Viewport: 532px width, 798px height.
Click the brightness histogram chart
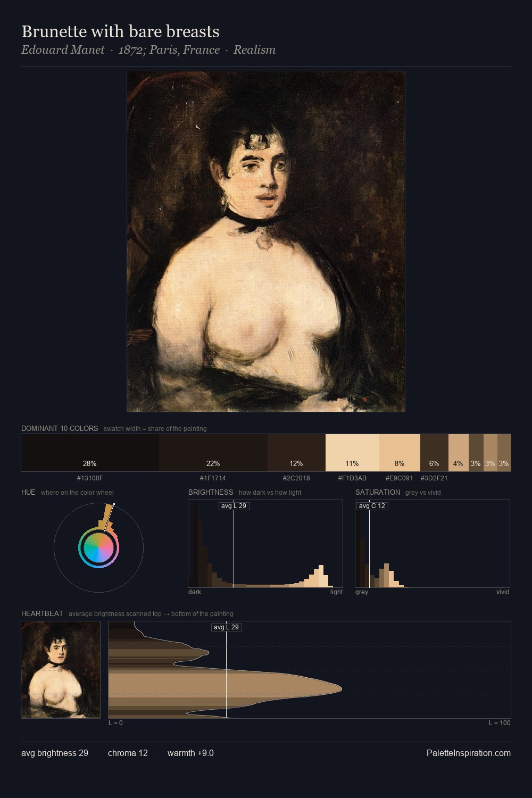pyautogui.click(x=265, y=544)
